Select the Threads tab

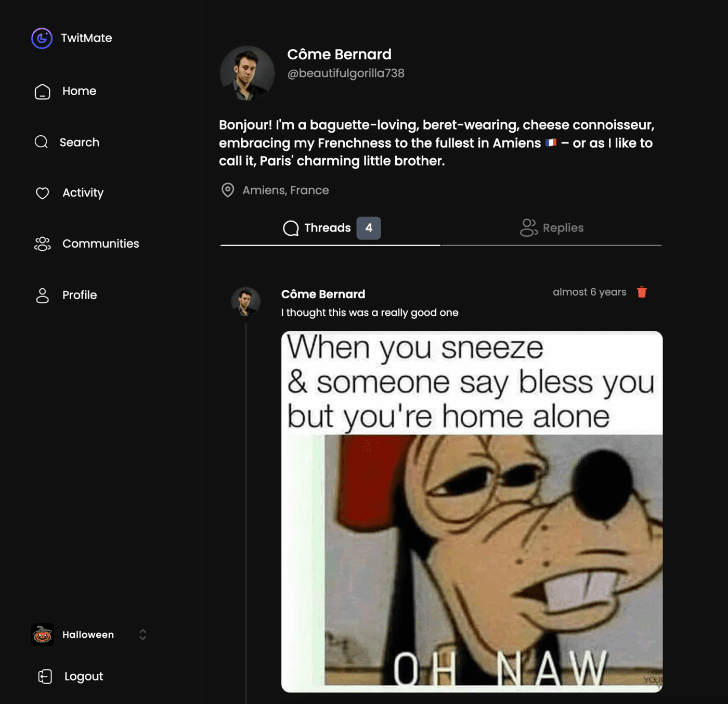tap(330, 228)
